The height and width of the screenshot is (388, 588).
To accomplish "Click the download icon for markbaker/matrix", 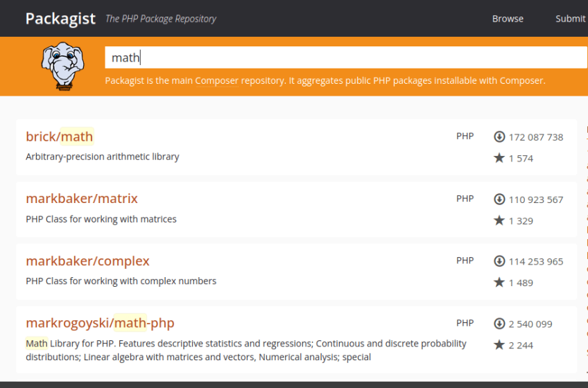I will coord(499,199).
